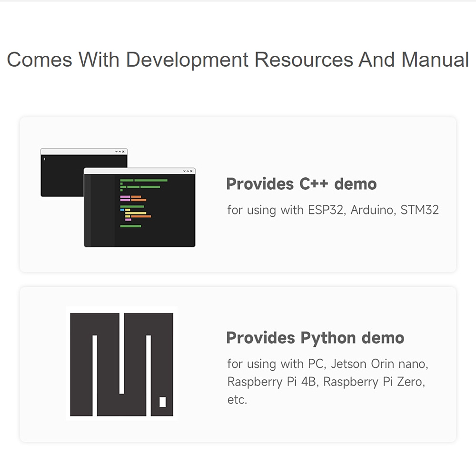476x456 pixels.
Task: Close the back terminal window
Action: 124,152
